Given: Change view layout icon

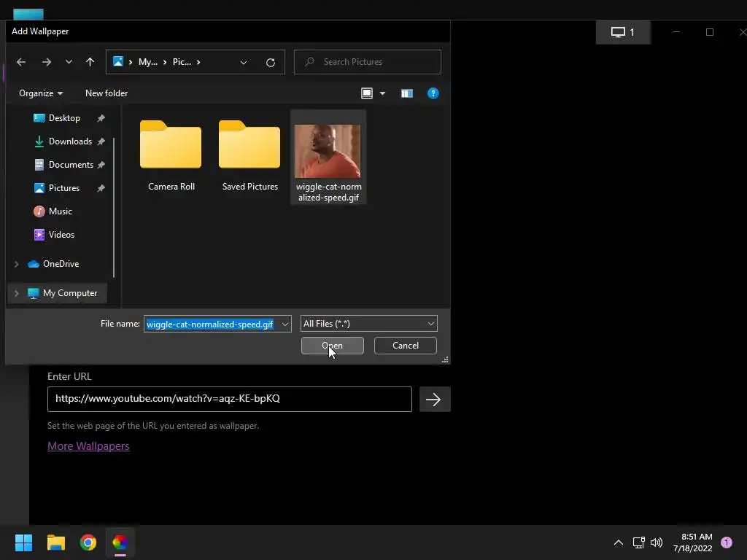Looking at the screenshot, I should click(x=367, y=93).
